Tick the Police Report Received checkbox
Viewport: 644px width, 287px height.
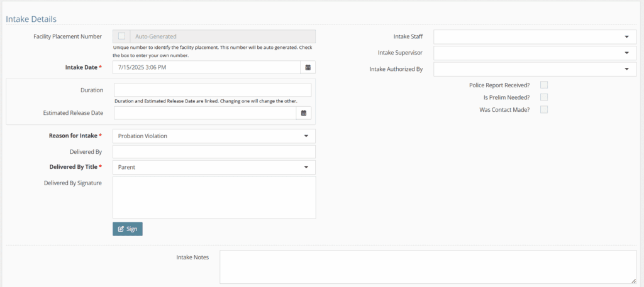(x=544, y=85)
